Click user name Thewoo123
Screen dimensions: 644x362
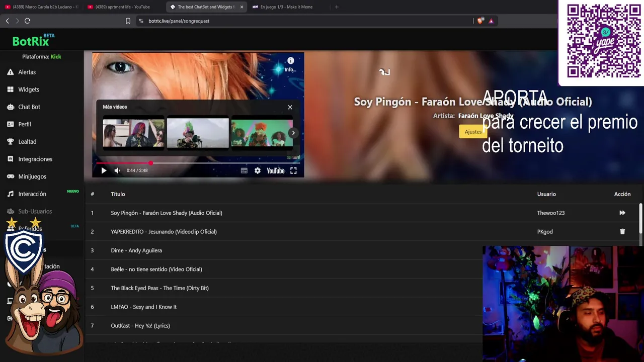(x=551, y=213)
